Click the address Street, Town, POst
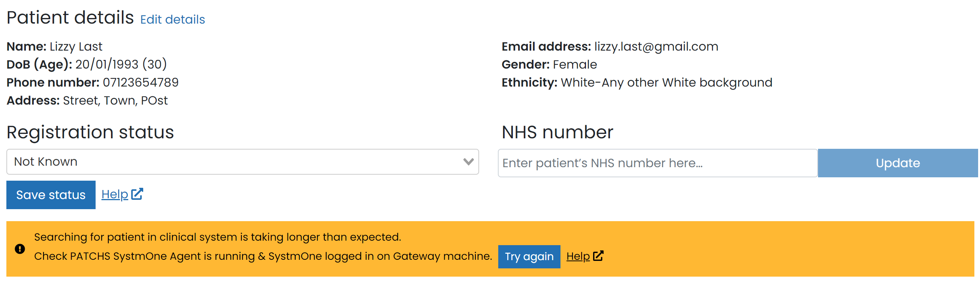 [115, 100]
